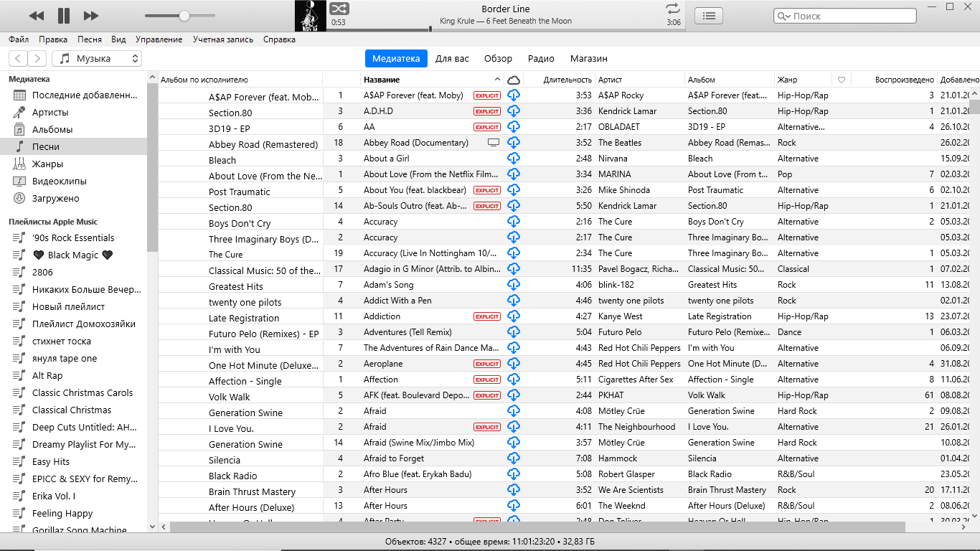Open the Alt Rap playlist

click(73, 375)
